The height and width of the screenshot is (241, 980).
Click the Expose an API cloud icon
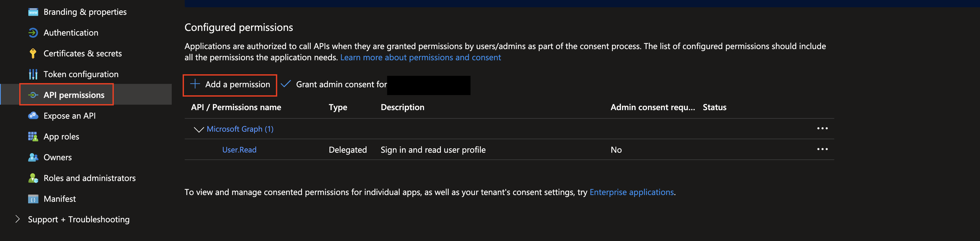(x=33, y=116)
